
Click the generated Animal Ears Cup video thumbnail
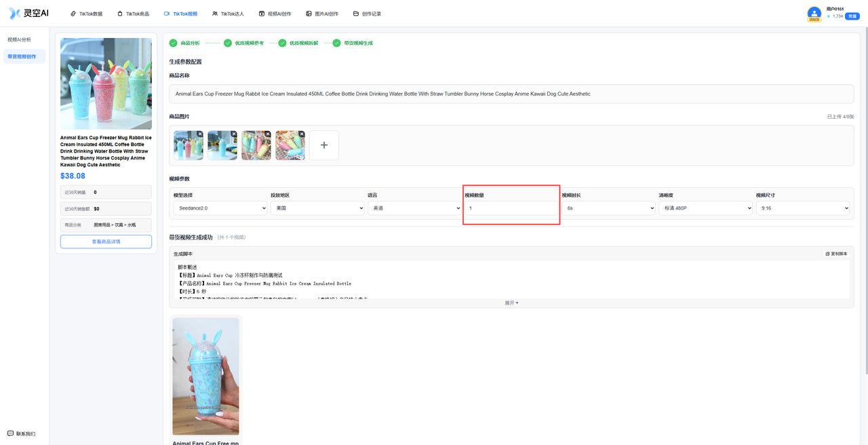click(205, 376)
